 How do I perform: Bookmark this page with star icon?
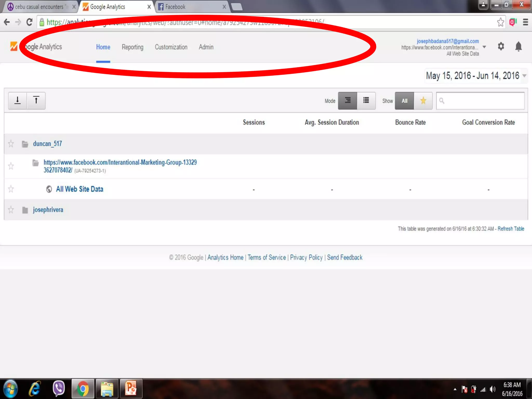(x=500, y=22)
